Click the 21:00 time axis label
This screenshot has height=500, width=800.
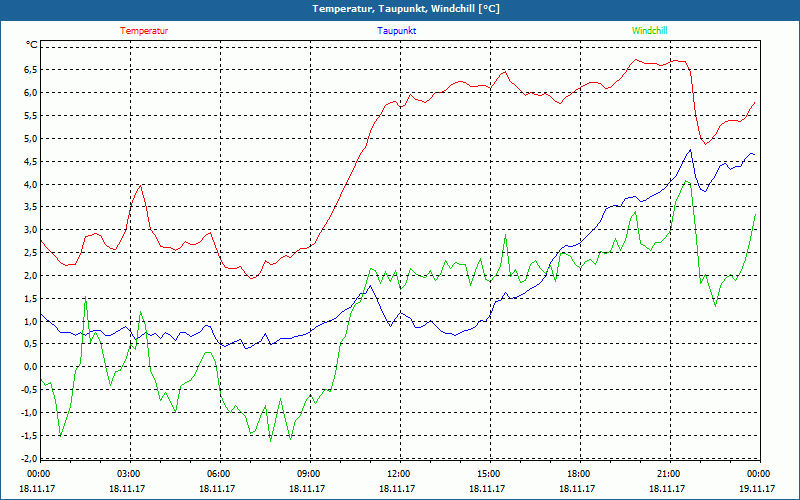point(668,474)
